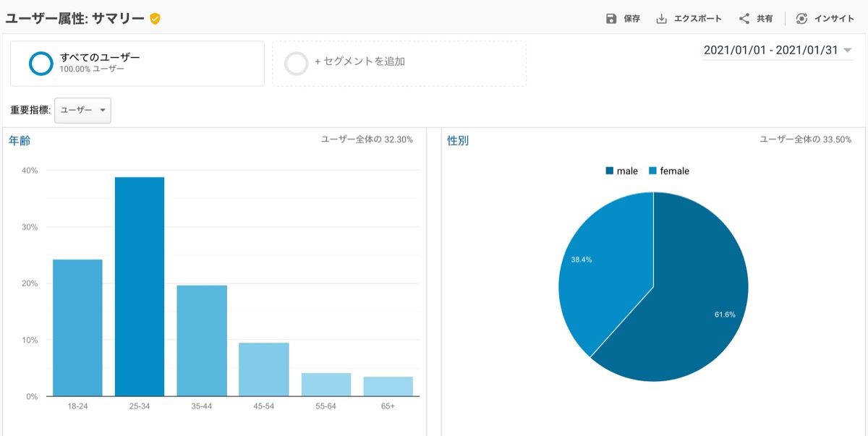Click the 25-34 x-axis label
The image size is (868, 436).
pos(140,407)
